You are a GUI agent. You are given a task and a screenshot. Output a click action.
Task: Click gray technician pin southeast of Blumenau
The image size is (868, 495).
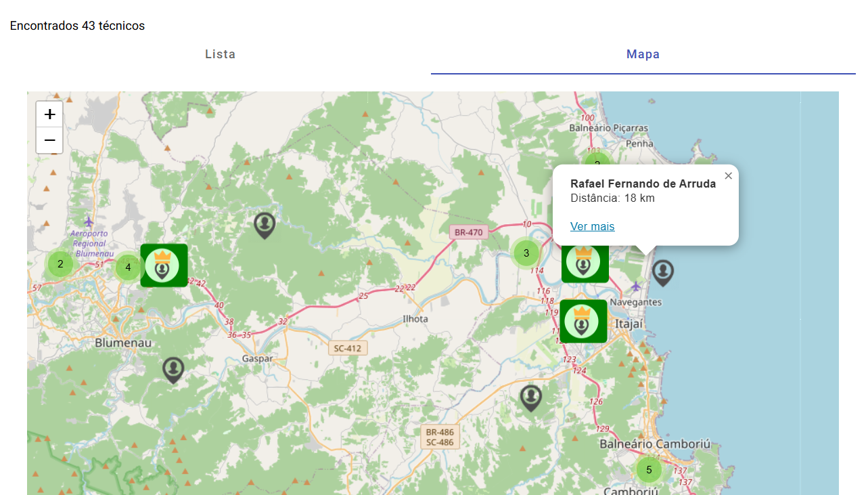[x=173, y=370]
